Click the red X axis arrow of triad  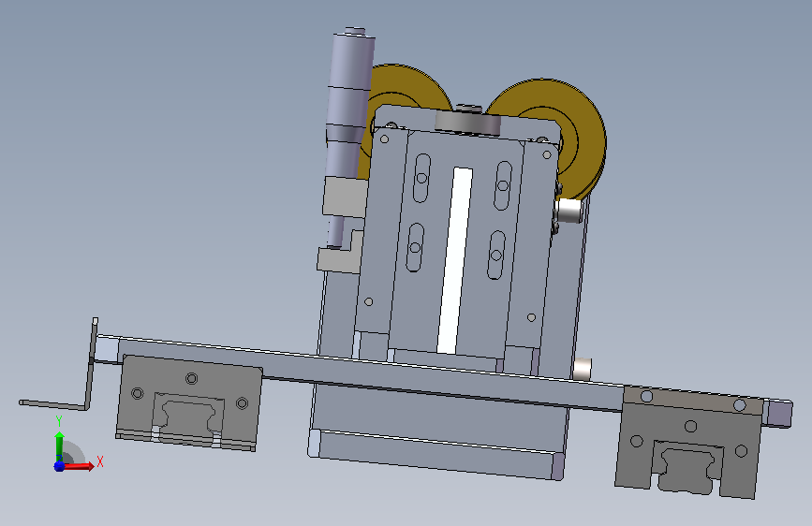(x=81, y=466)
